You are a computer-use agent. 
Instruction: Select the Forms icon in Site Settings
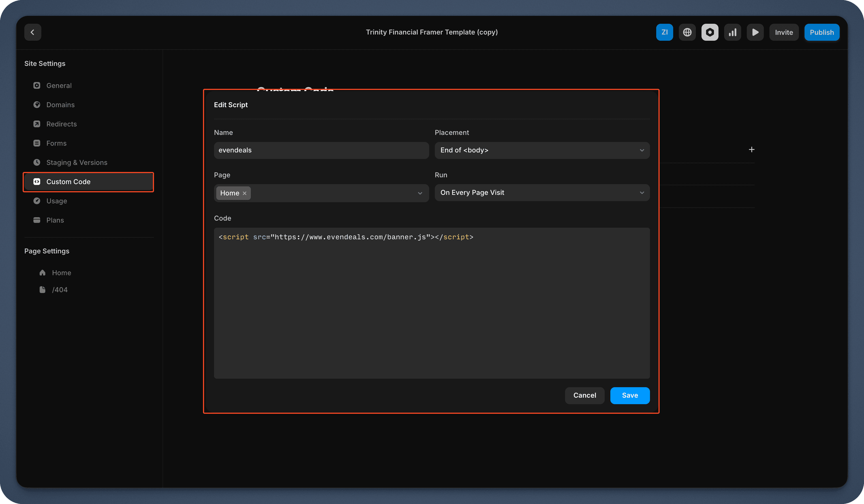(x=37, y=143)
